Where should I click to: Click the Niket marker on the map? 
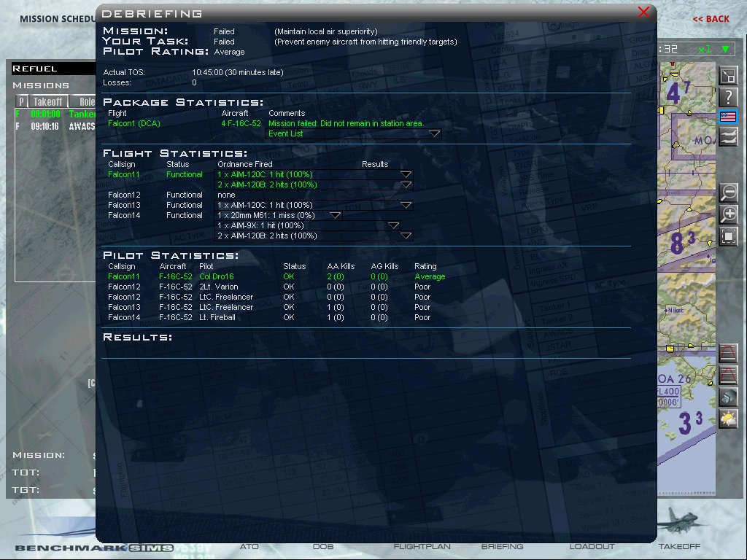674,310
